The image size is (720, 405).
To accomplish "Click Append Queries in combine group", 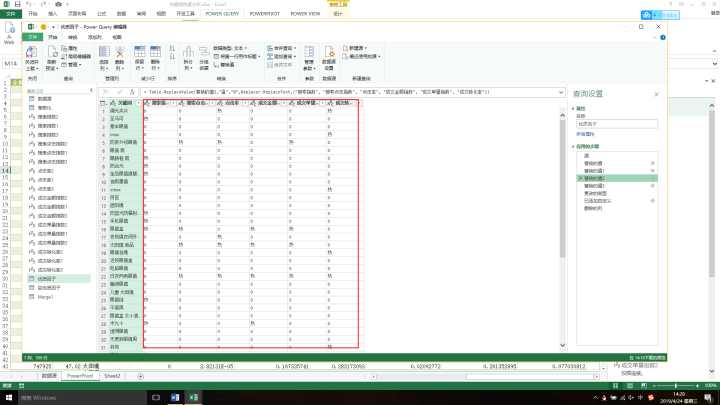I will pyautogui.click(x=282, y=56).
